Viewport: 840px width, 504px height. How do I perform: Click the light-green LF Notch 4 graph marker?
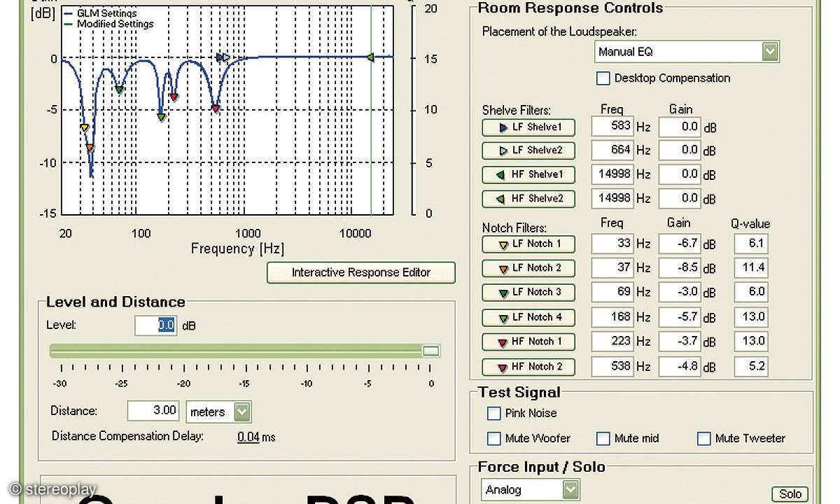click(x=161, y=118)
